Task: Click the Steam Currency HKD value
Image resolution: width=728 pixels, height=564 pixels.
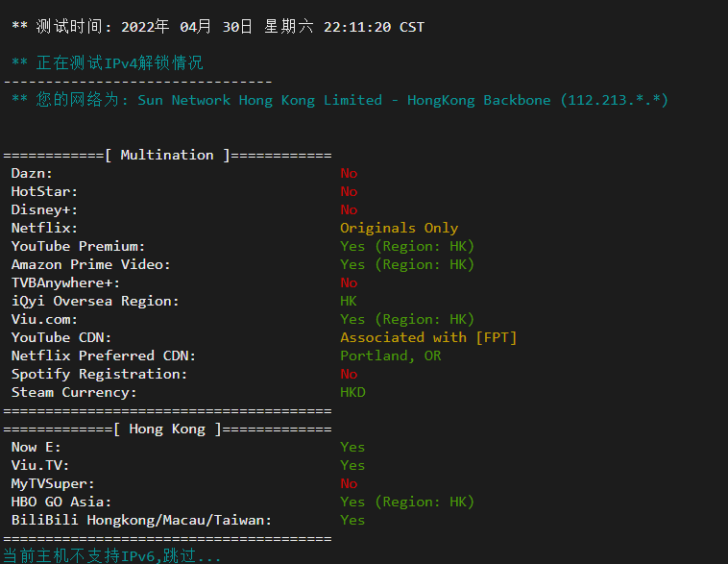Action: click(352, 392)
